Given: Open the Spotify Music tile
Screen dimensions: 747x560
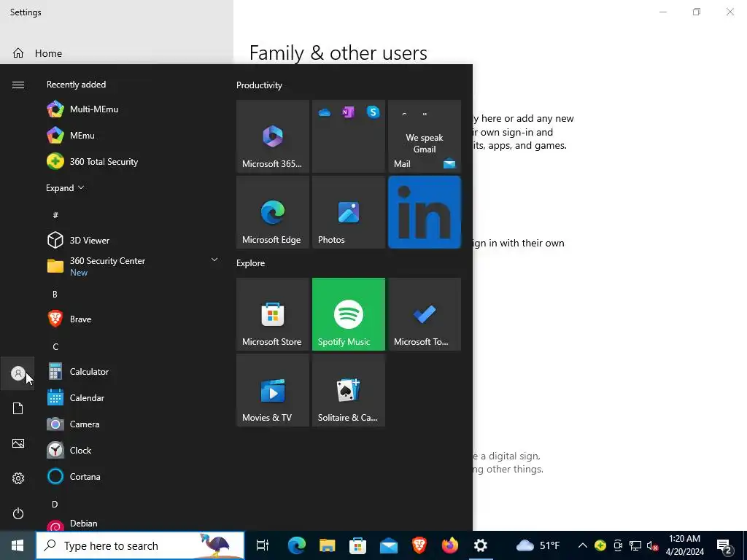Looking at the screenshot, I should 349,314.
